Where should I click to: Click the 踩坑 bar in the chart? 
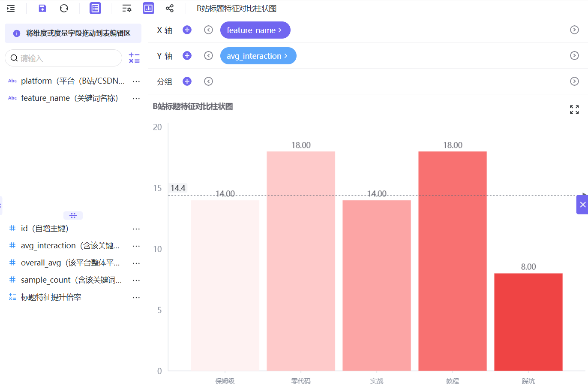pyautogui.click(x=528, y=322)
